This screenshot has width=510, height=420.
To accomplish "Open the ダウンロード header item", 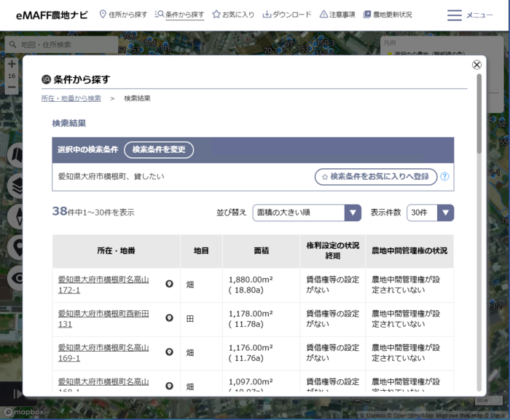I will coord(287,15).
